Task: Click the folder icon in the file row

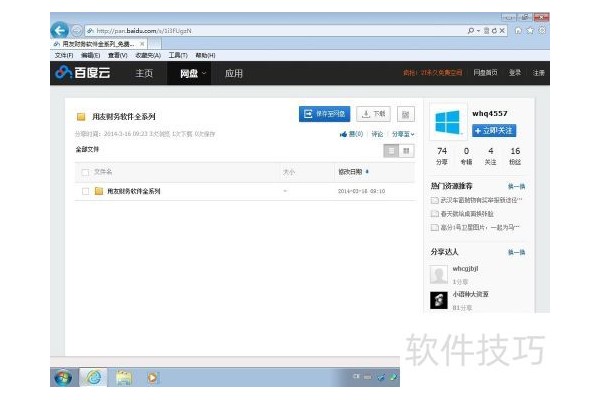Action: click(x=99, y=191)
